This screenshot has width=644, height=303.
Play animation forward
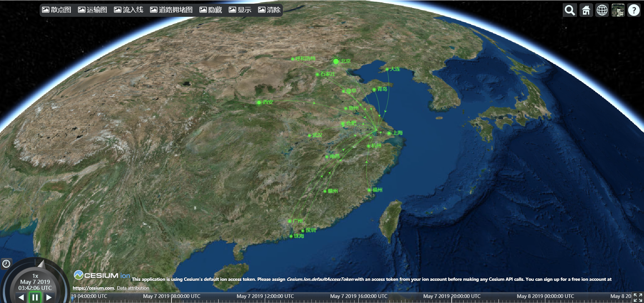49,297
